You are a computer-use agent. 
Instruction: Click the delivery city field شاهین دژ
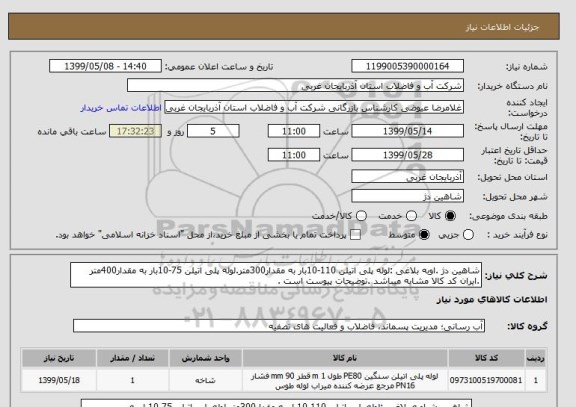(x=407, y=196)
